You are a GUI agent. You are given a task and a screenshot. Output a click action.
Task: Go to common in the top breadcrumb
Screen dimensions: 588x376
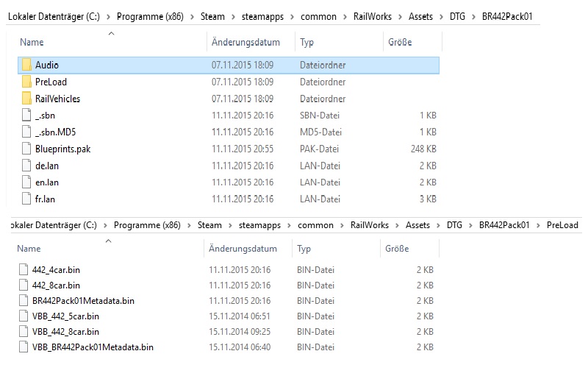(x=318, y=16)
